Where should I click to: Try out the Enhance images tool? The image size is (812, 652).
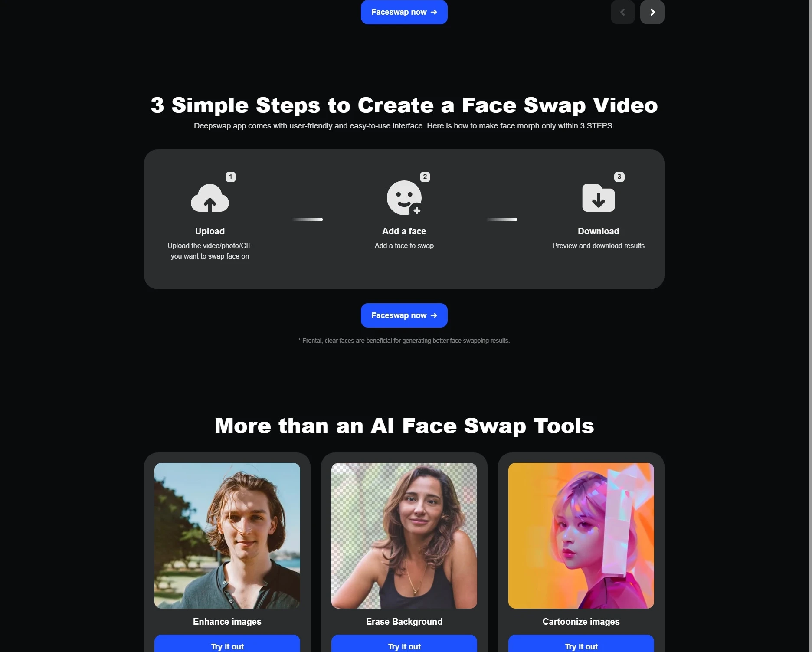pos(227,645)
